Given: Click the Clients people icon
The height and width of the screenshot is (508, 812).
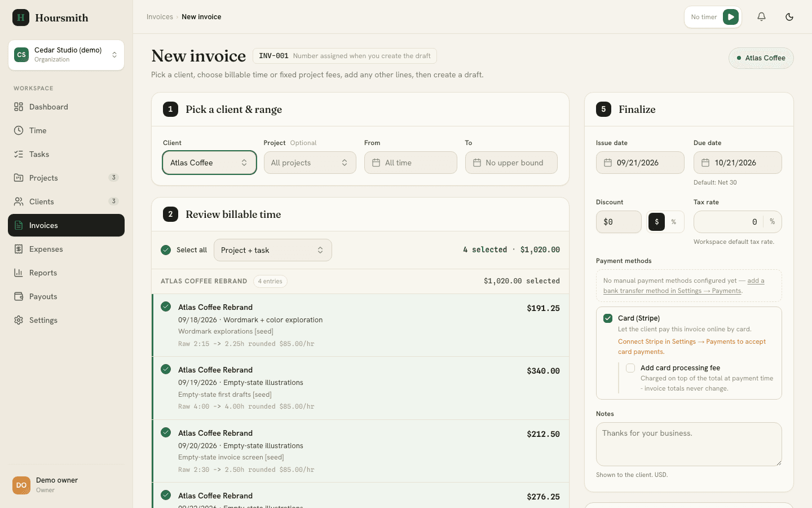Looking at the screenshot, I should [19, 202].
